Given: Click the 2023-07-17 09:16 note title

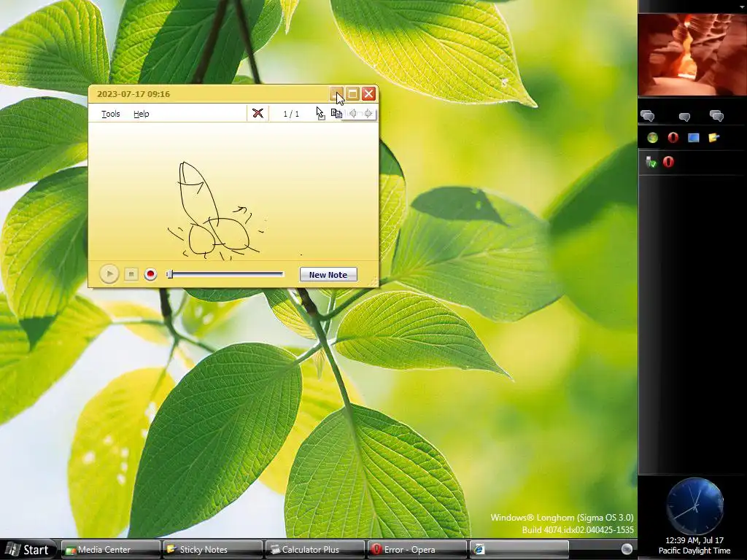Looking at the screenshot, I should point(133,94).
